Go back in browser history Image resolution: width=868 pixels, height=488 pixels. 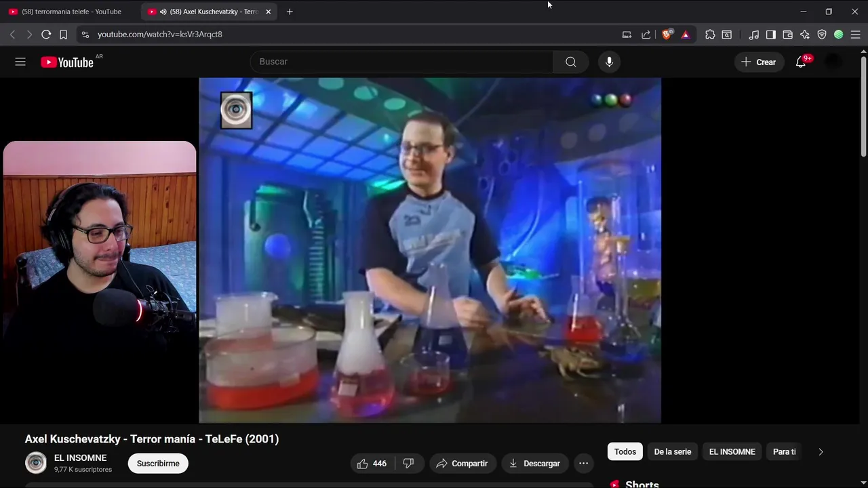pyautogui.click(x=12, y=35)
